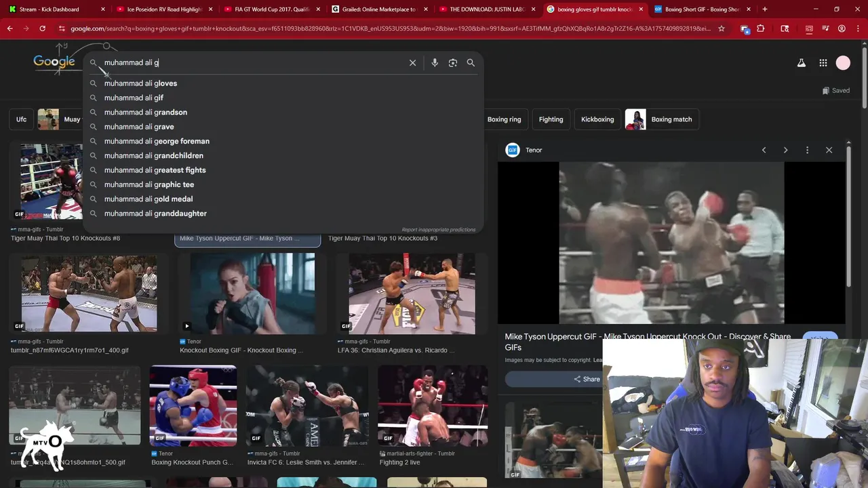Open Google Lens search by image
868x488 pixels.
[x=453, y=62]
